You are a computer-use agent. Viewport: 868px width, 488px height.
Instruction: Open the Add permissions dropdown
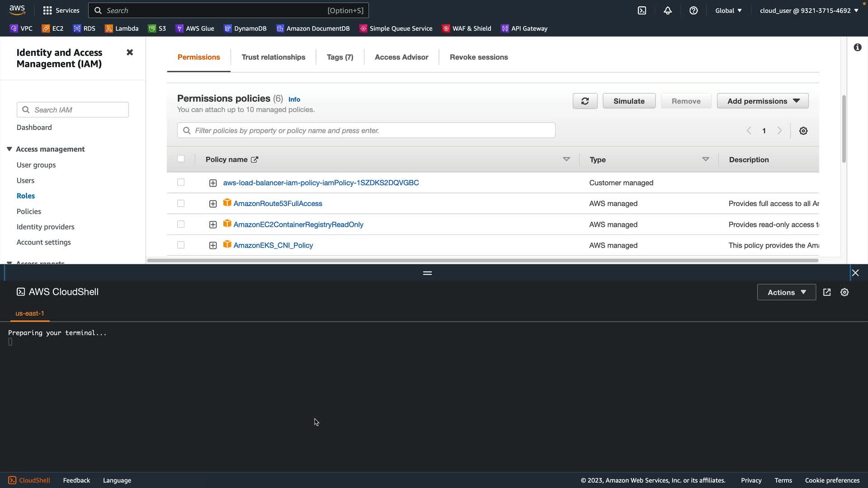click(762, 101)
